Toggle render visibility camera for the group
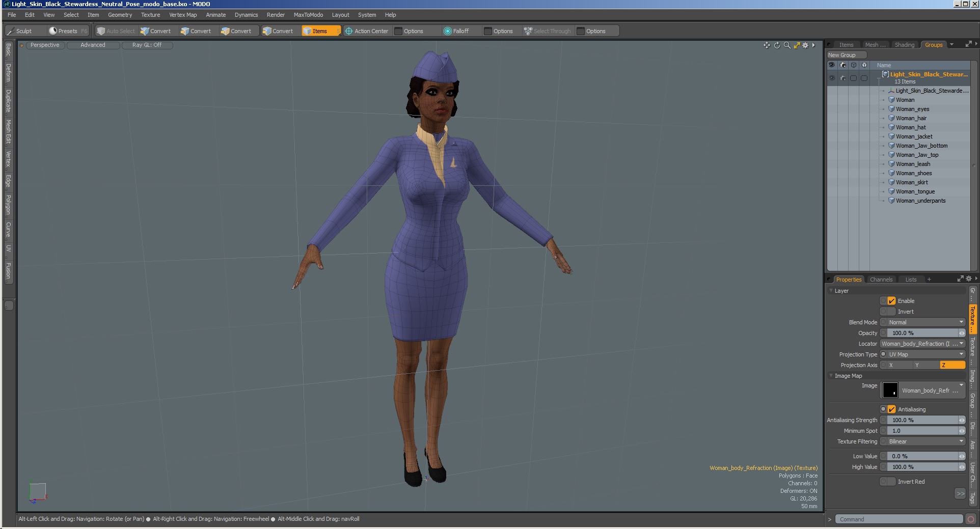The image size is (980, 529). tap(842, 78)
